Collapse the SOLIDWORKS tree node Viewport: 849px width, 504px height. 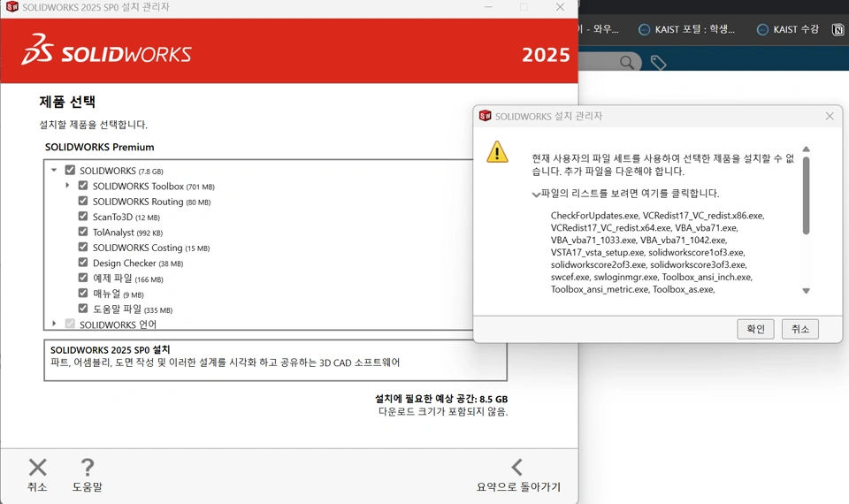pyautogui.click(x=54, y=170)
